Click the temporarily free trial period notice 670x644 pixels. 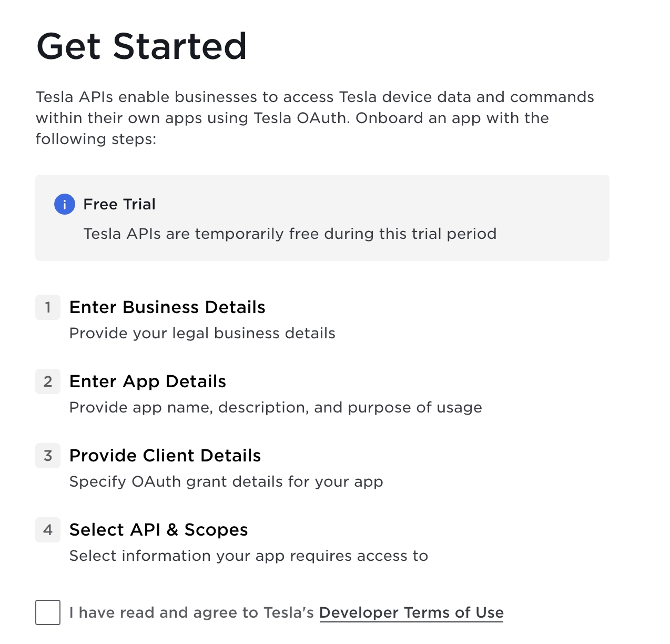point(290,234)
